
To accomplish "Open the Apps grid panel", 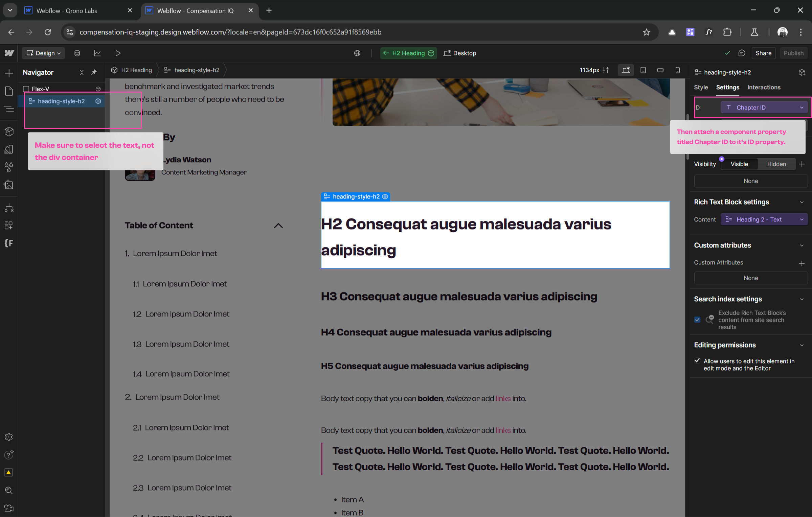I will tap(9, 226).
